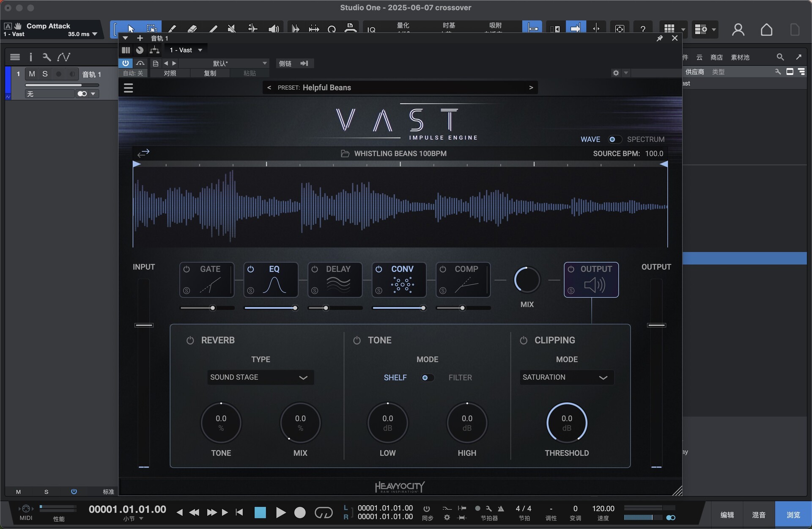
Task: Expand the SATURATION clipping mode dropdown
Action: coord(566,377)
